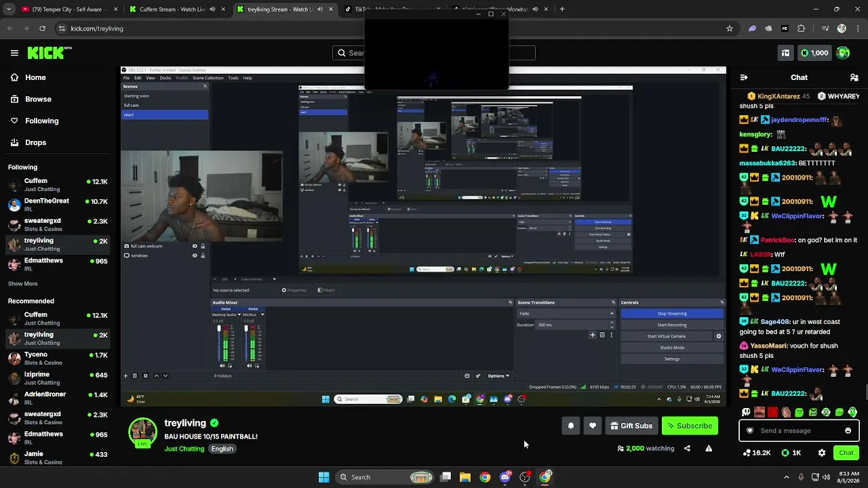868x488 pixels.
Task: Open Desktop Audio dropdown arrow in OBS mixer
Action: 239,314
